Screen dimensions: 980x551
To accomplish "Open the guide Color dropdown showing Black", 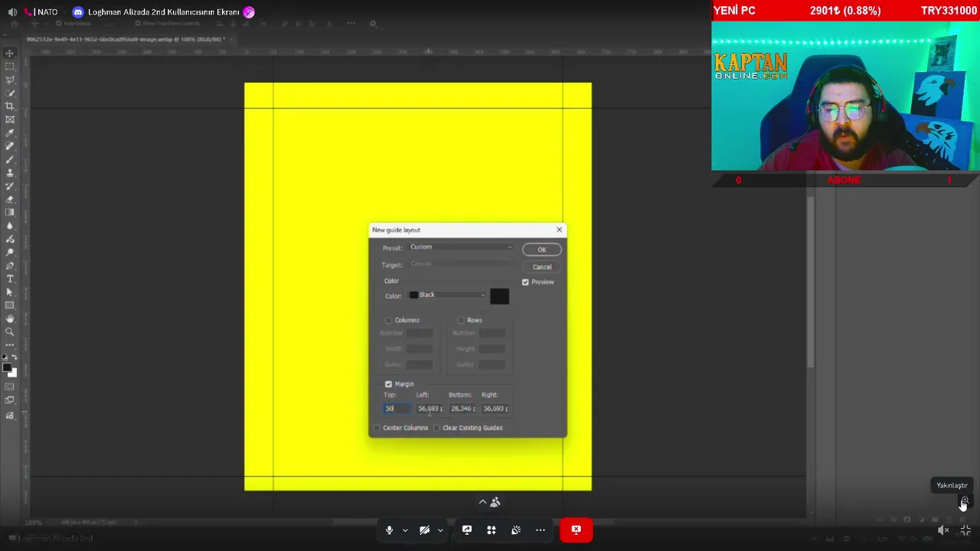I will (447, 295).
